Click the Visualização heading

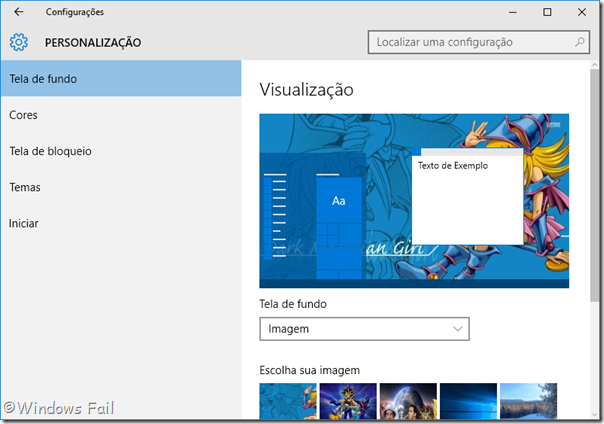[306, 90]
